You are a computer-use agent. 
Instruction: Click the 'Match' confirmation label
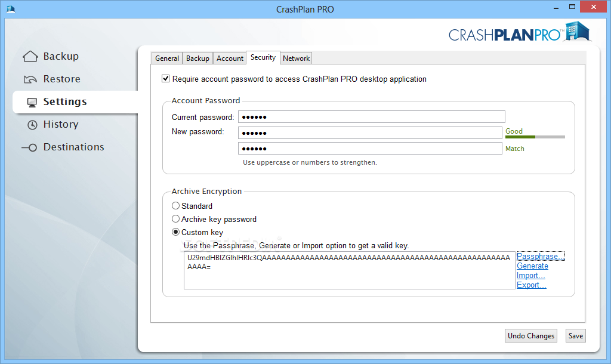(x=515, y=149)
